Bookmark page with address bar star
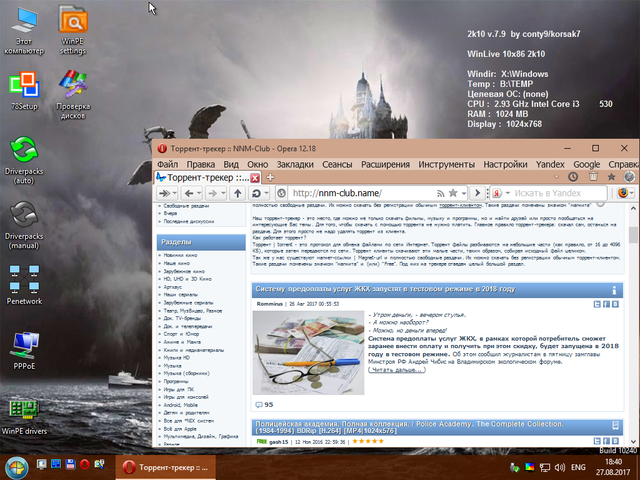The width and height of the screenshot is (640, 480). click(x=453, y=193)
